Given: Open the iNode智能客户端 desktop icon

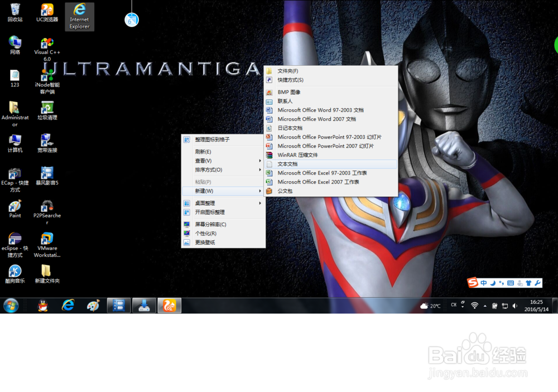Looking at the screenshot, I should pyautogui.click(x=47, y=82).
